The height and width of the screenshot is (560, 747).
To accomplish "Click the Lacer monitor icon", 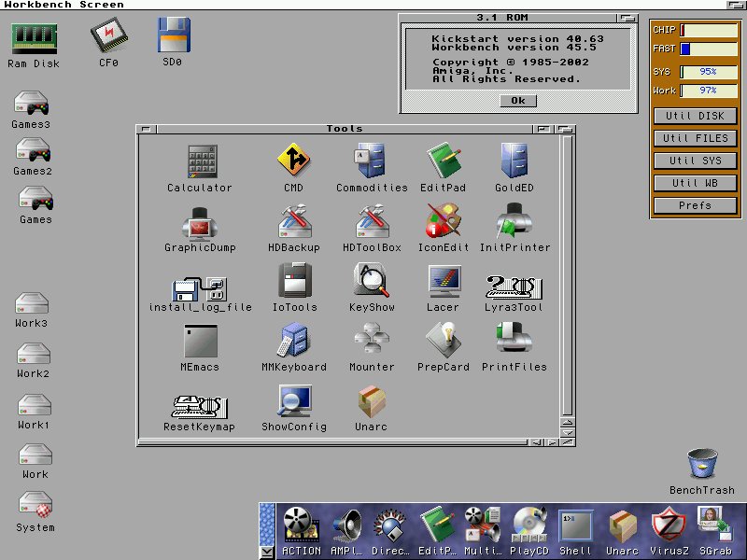I will coord(444,282).
